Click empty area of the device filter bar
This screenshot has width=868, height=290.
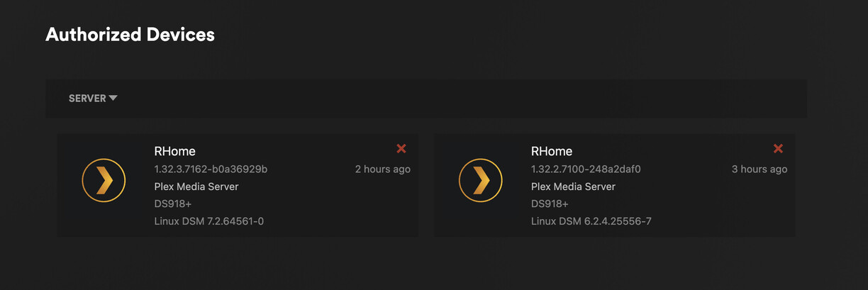pos(461,99)
